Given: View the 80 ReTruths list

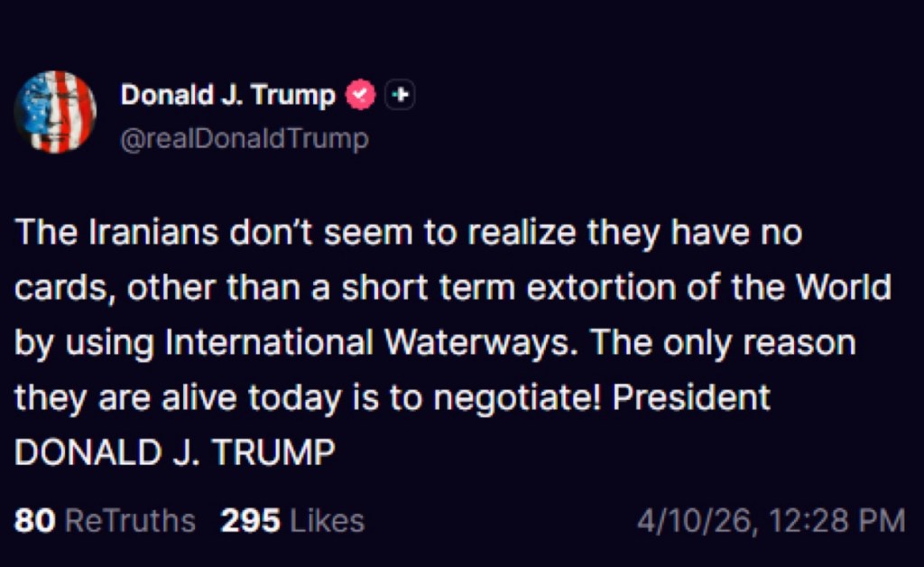Looking at the screenshot, I should [105, 521].
